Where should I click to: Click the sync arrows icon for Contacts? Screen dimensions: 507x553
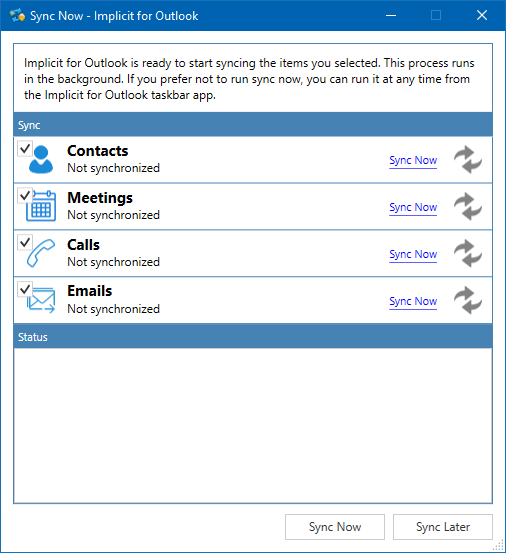point(468,159)
